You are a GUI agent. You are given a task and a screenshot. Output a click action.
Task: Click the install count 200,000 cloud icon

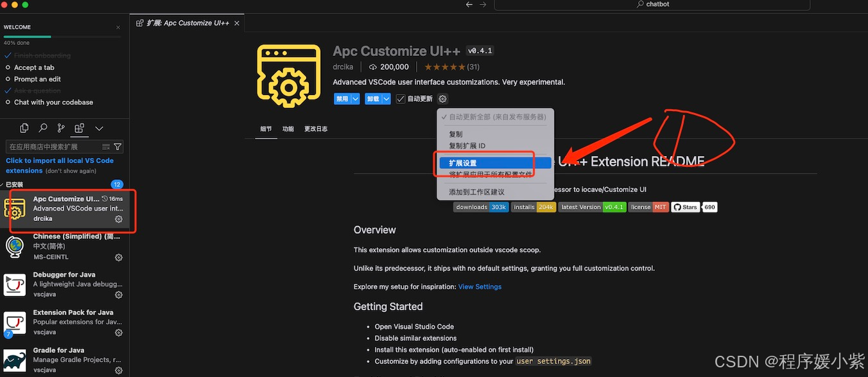click(x=373, y=67)
